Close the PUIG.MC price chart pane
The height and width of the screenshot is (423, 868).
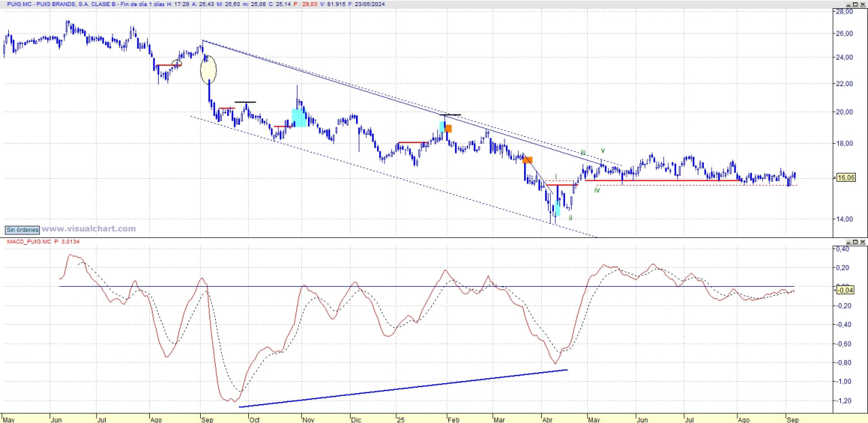click(x=863, y=4)
